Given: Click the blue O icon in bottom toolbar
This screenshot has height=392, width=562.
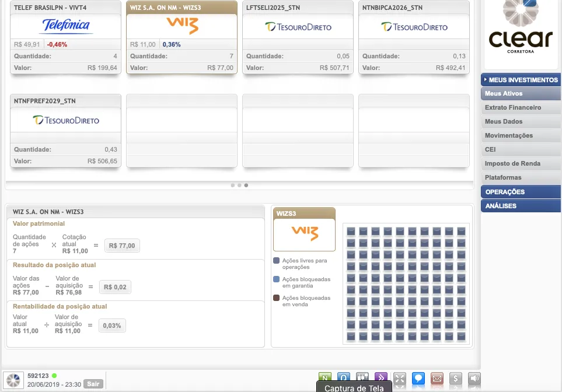Looking at the screenshot, I should [x=344, y=378].
